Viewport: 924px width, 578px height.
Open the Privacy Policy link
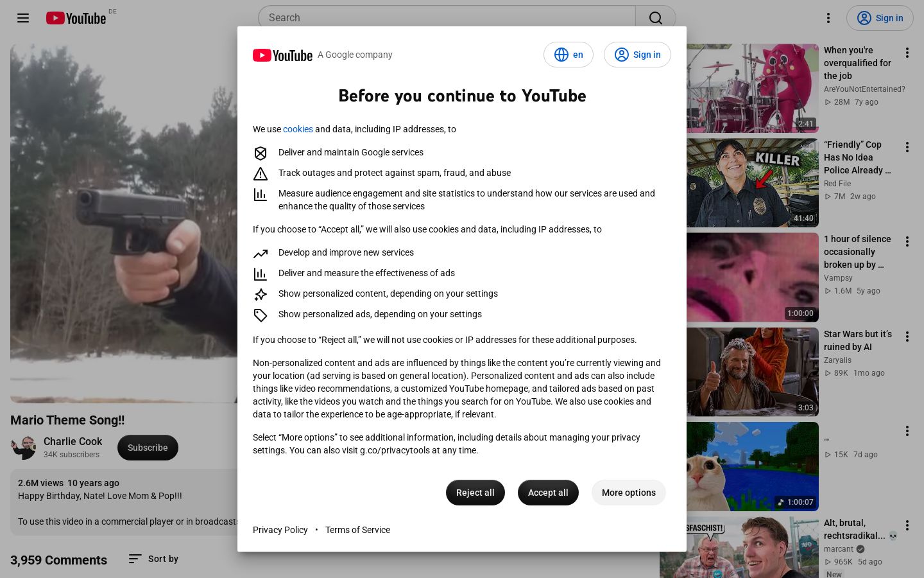tap(280, 530)
